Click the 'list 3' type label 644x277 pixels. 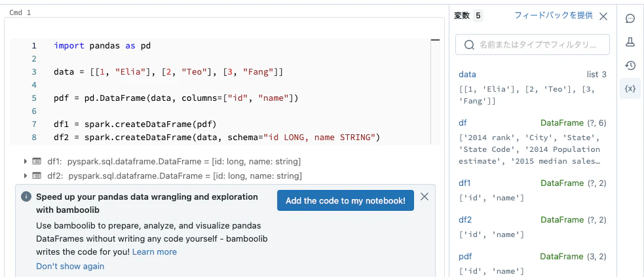coord(597,75)
